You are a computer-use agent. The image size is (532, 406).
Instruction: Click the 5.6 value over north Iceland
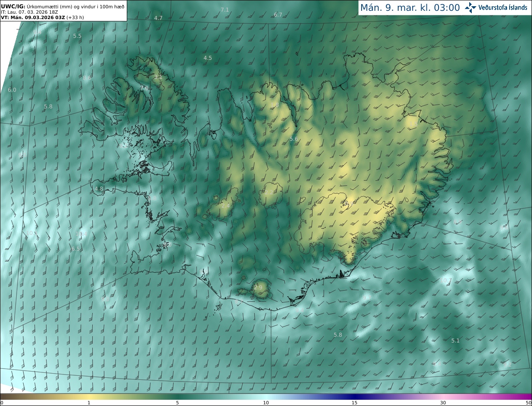point(294,139)
